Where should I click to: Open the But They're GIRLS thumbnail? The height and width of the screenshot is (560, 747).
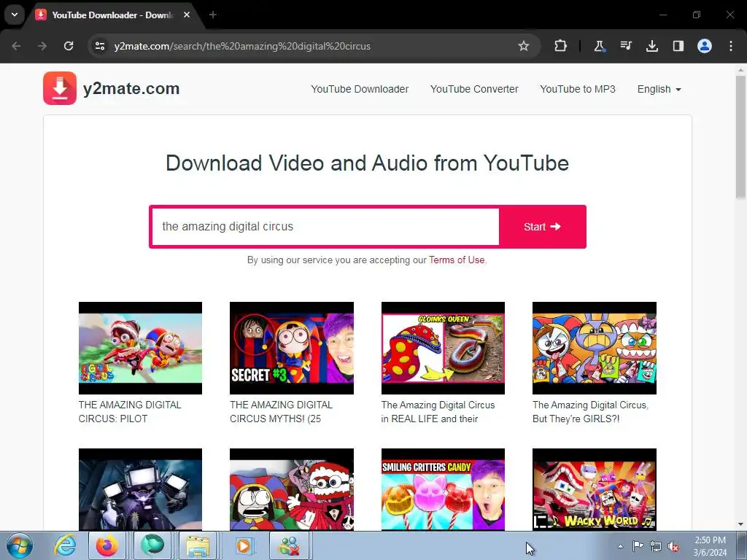pos(594,348)
